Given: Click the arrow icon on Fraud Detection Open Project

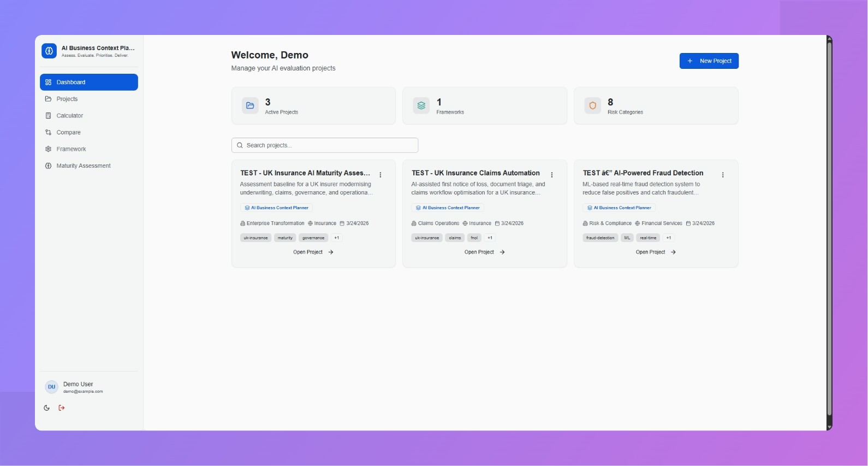Looking at the screenshot, I should (x=673, y=252).
